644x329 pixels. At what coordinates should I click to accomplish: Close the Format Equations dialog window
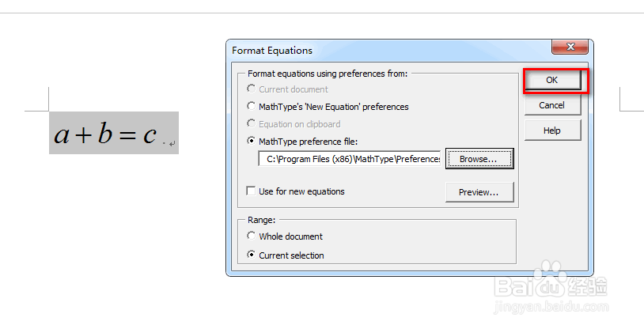coord(570,47)
